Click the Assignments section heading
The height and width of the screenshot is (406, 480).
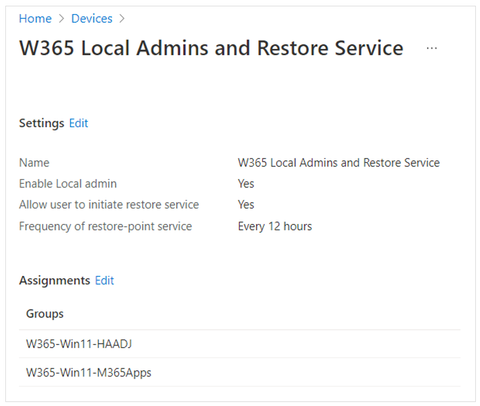coord(54,281)
